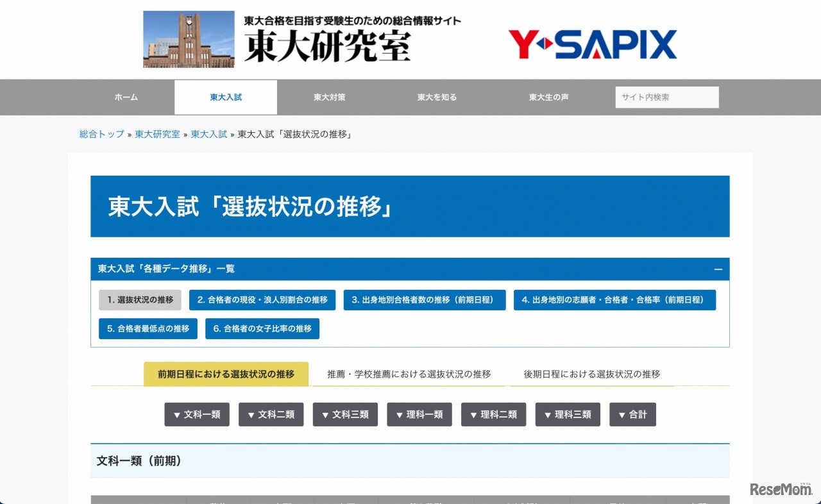Expand the 理科一類 dropdown

click(x=419, y=414)
